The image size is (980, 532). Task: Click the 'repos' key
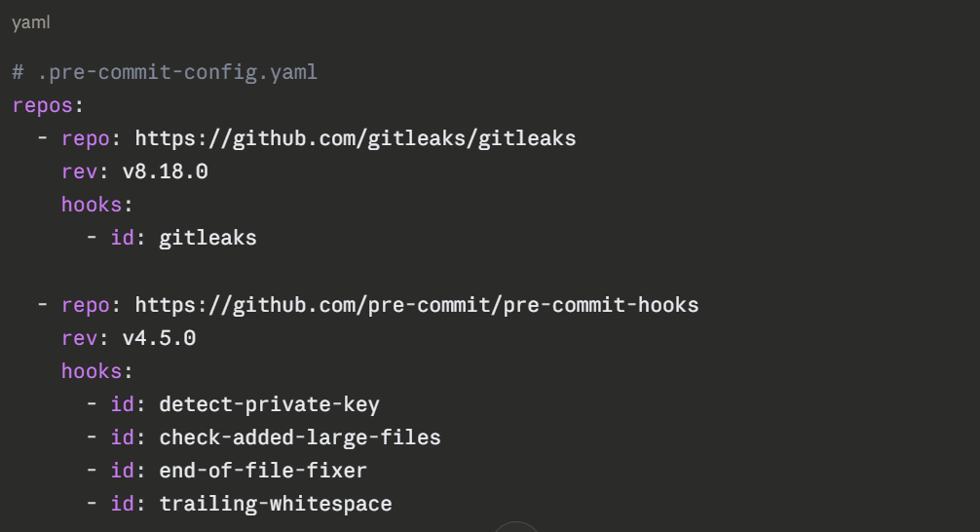click(x=42, y=105)
